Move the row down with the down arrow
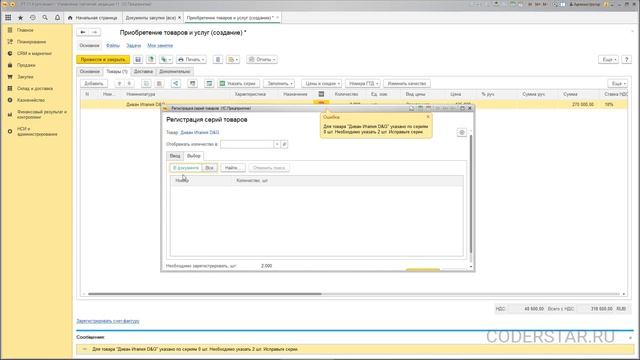Screen dimensions: 640x360 tap(129, 83)
